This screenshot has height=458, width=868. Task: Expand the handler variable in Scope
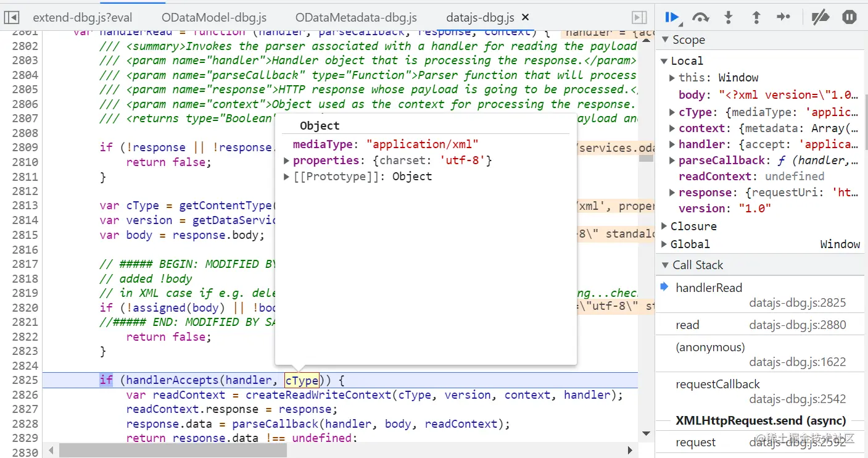[672, 144]
